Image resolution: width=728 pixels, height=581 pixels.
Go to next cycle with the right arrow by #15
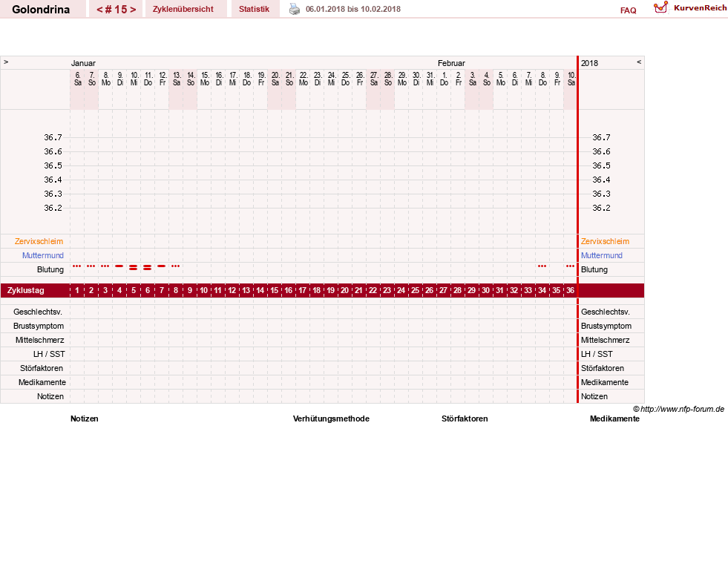pyautogui.click(x=133, y=10)
